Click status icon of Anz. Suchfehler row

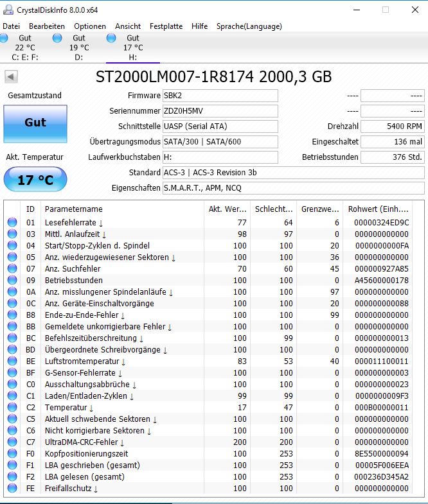(x=12, y=268)
